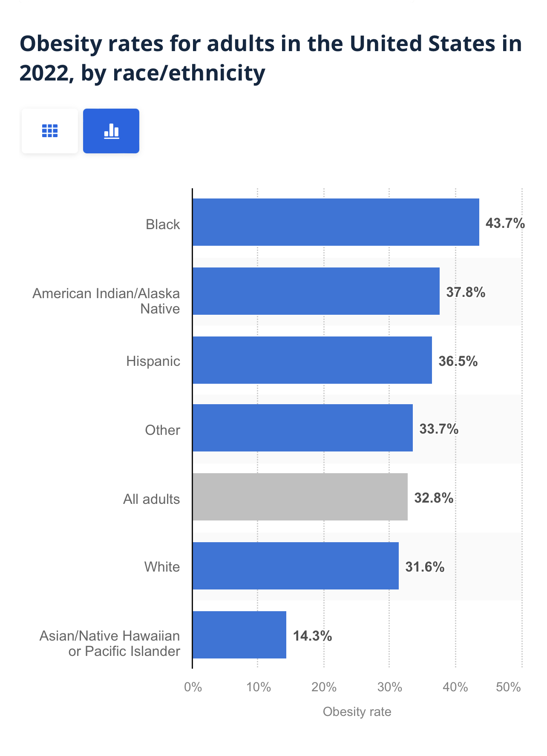Click the 37.8% value label
This screenshot has width=547, height=756.
click(x=466, y=292)
